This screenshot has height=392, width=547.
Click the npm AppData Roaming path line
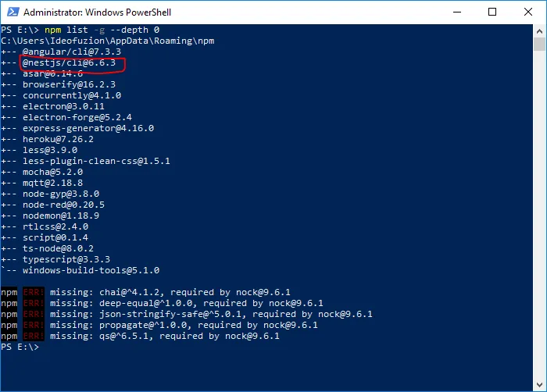click(x=107, y=41)
